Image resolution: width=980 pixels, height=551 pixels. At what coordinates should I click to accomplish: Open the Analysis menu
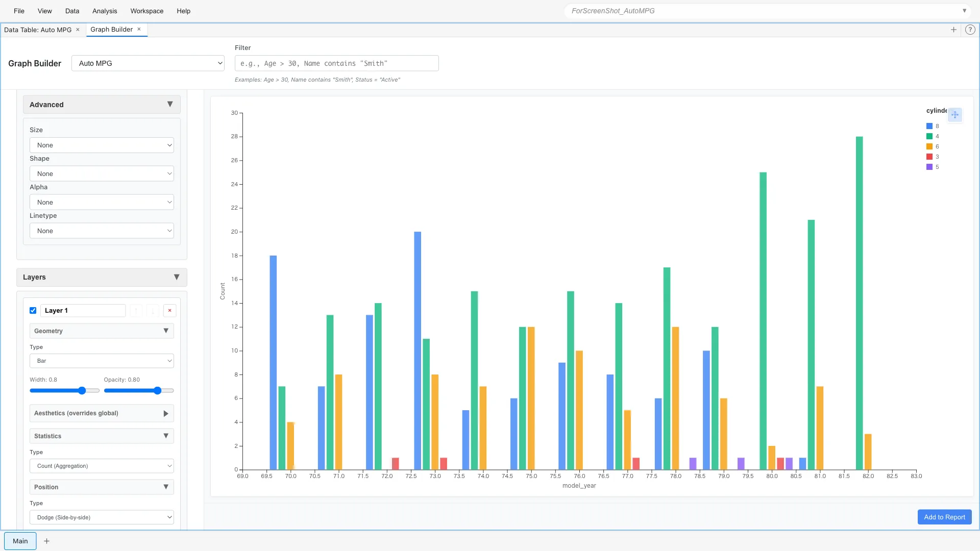[104, 11]
